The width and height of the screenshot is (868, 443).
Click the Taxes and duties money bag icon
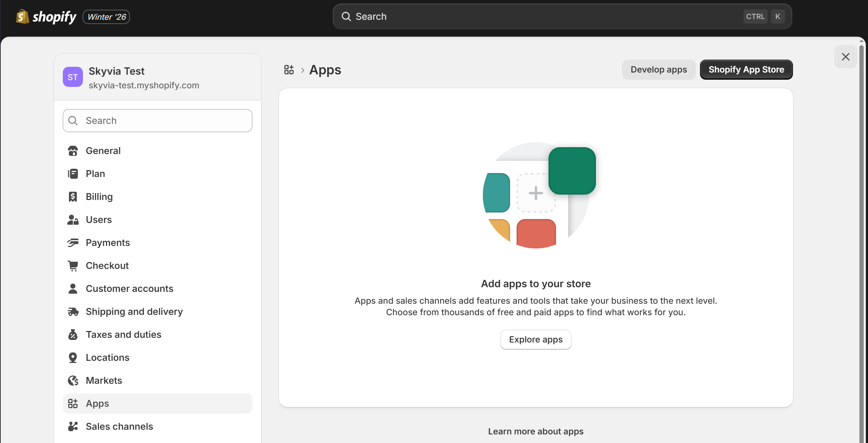pos(73,335)
